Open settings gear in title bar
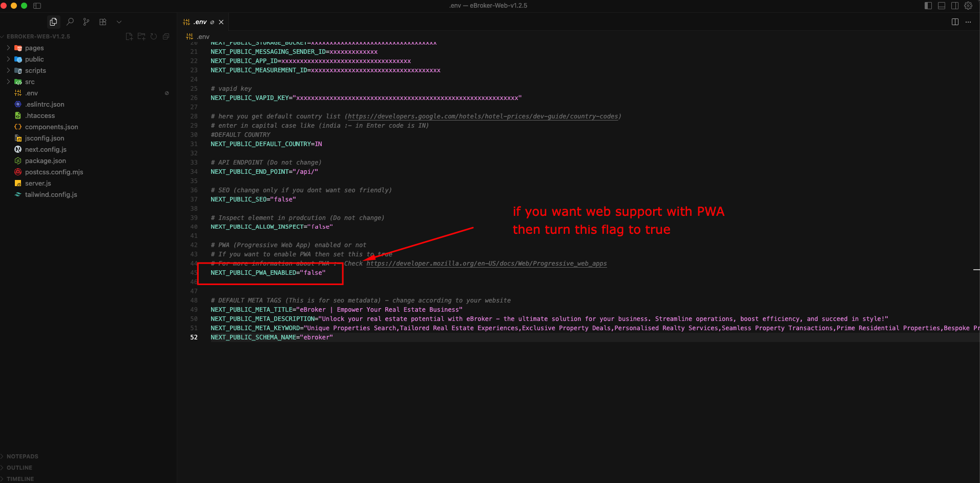 click(968, 6)
